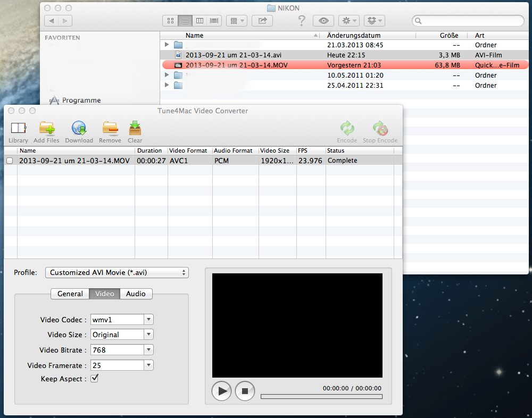
Task: Switch to the General tab
Action: coord(70,294)
